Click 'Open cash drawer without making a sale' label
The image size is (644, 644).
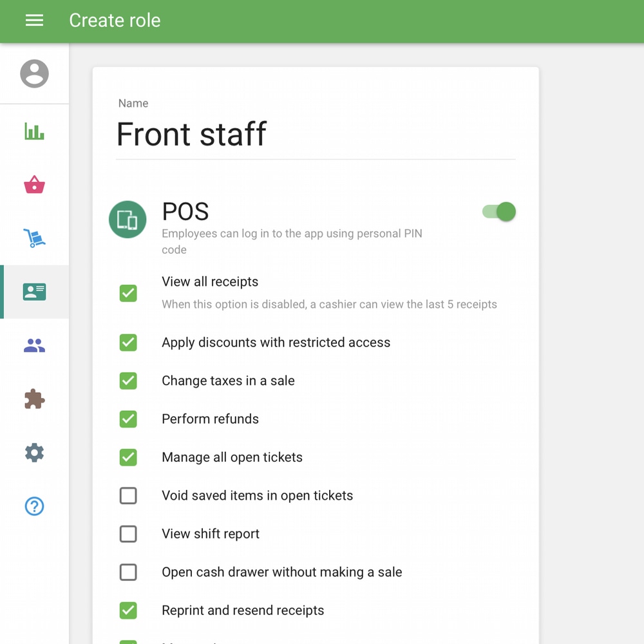click(282, 572)
